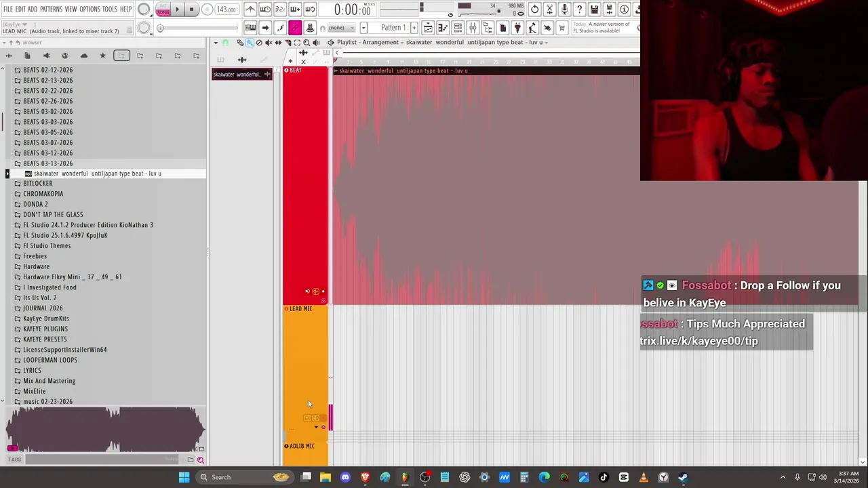This screenshot has height=488, width=868.
Task: Open the channel rack view
Action: (x=458, y=28)
